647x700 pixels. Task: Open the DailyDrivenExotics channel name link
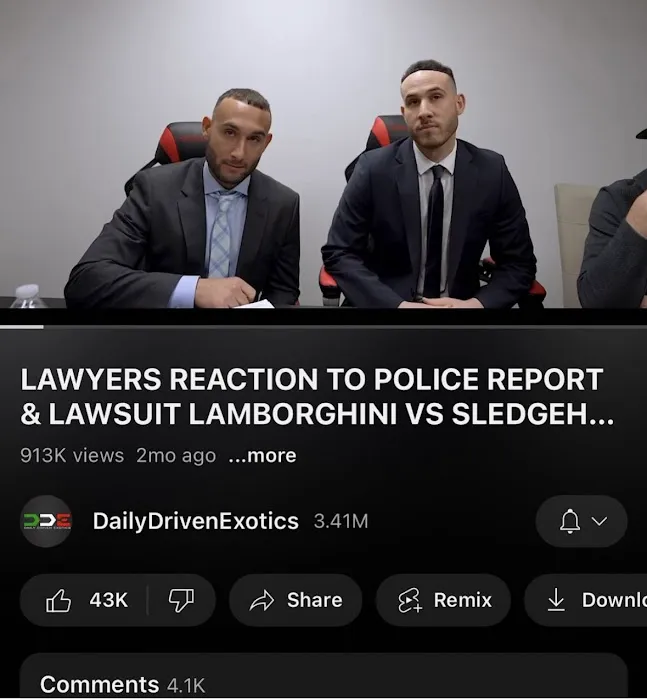(x=196, y=521)
